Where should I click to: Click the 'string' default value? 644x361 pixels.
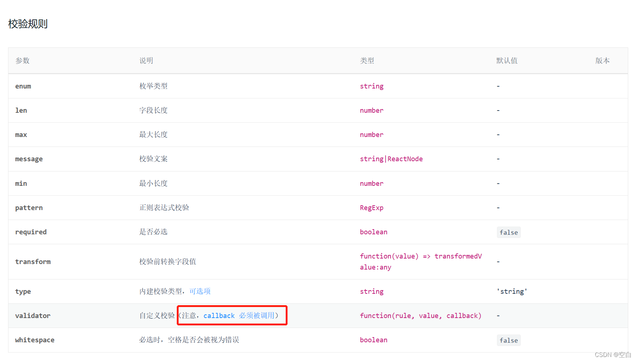(x=512, y=292)
